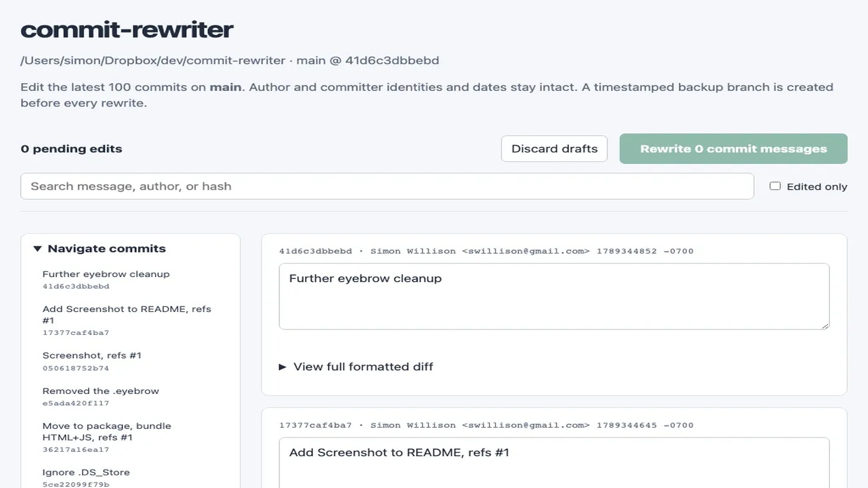Click hash 41d6c3dbbebd in first commit header
Screen dimensions: 868x488
point(315,251)
